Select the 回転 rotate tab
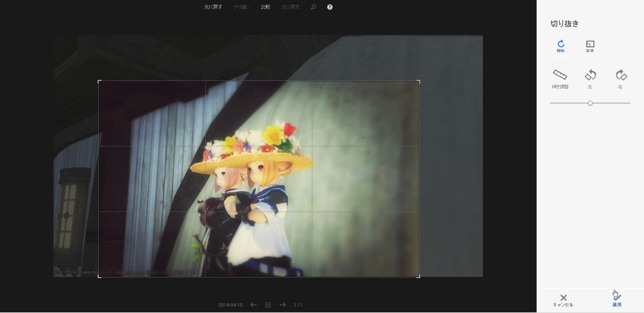 pos(561,46)
